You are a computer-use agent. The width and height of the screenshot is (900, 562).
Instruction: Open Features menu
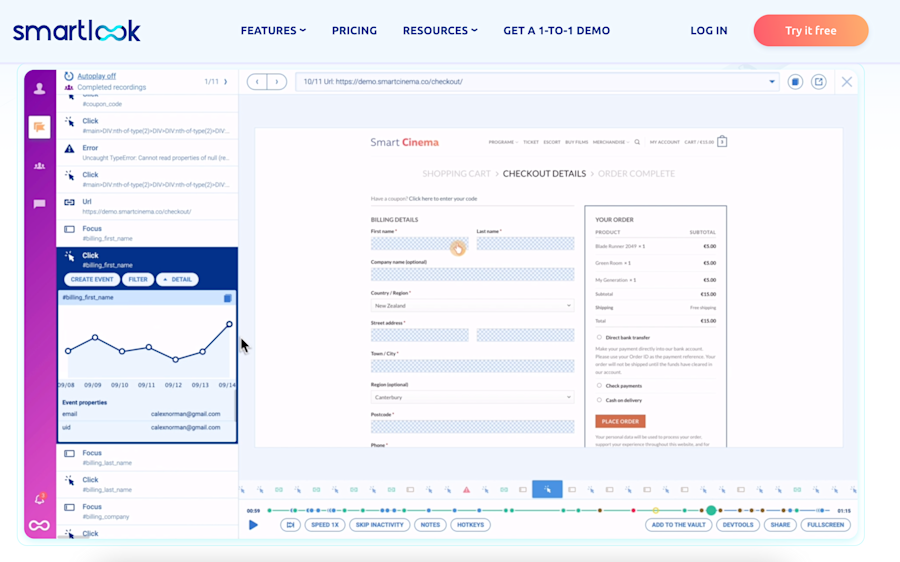pyautogui.click(x=273, y=30)
